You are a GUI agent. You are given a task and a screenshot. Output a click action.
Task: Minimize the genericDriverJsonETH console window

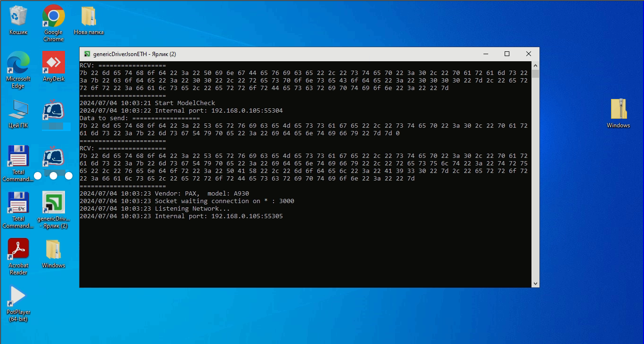(485, 54)
